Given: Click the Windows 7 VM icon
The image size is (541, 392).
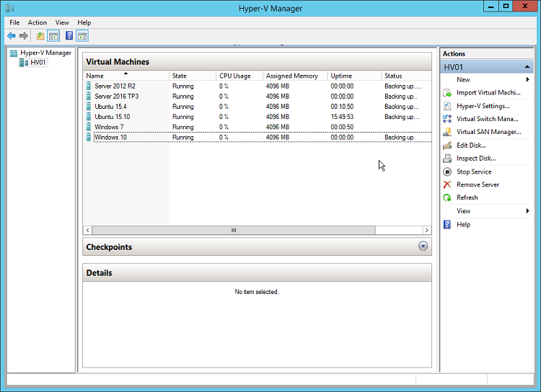Looking at the screenshot, I should (89, 127).
